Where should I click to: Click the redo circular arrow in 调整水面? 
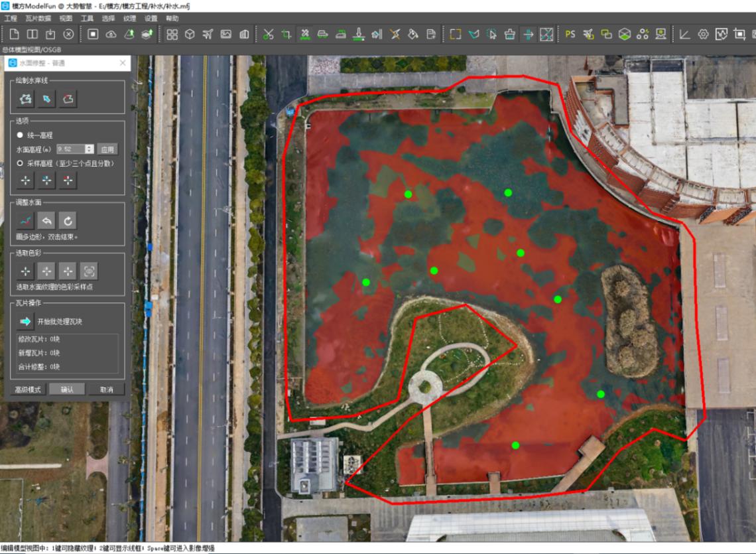tap(68, 221)
